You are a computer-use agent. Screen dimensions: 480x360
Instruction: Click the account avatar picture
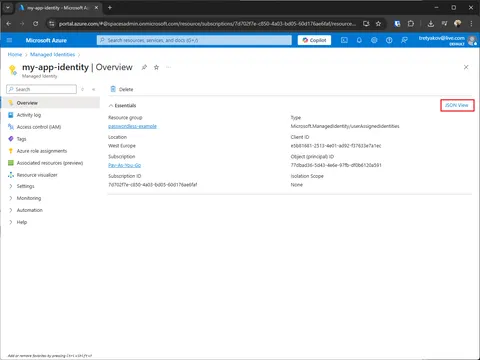472,40
